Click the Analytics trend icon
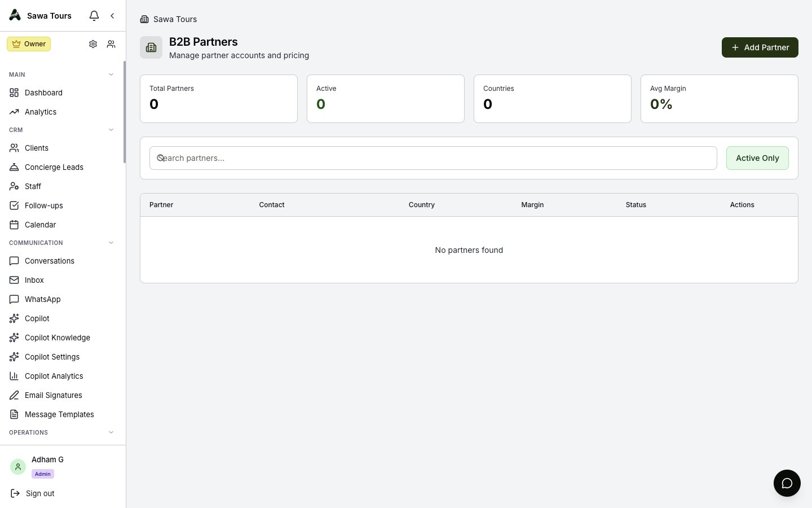Image resolution: width=812 pixels, height=508 pixels. pos(14,112)
